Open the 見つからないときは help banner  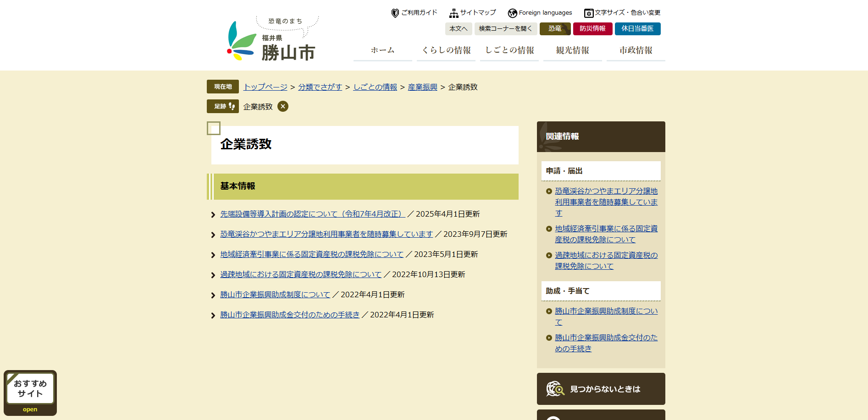[x=601, y=389]
